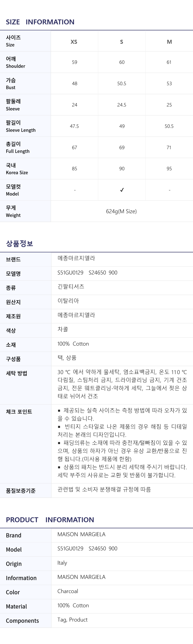Click the 브랜드 value 메종마르지엘라
Viewport: 193px width, 644px height.
pos(76,258)
